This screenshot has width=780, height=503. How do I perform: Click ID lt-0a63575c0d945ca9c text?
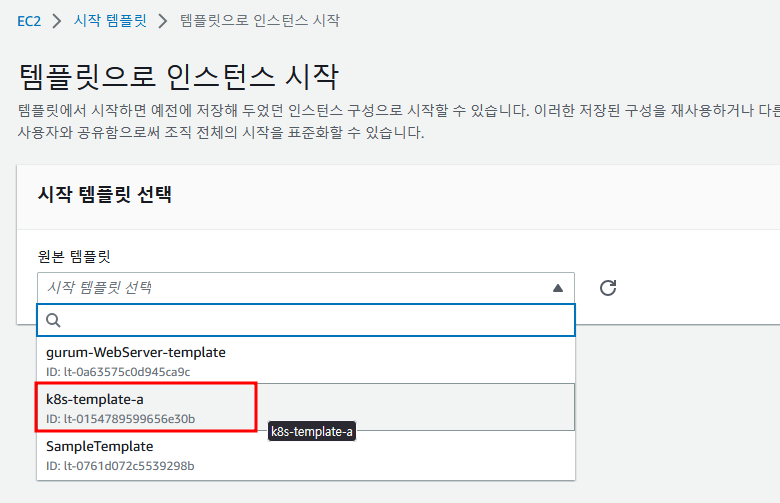(118, 372)
